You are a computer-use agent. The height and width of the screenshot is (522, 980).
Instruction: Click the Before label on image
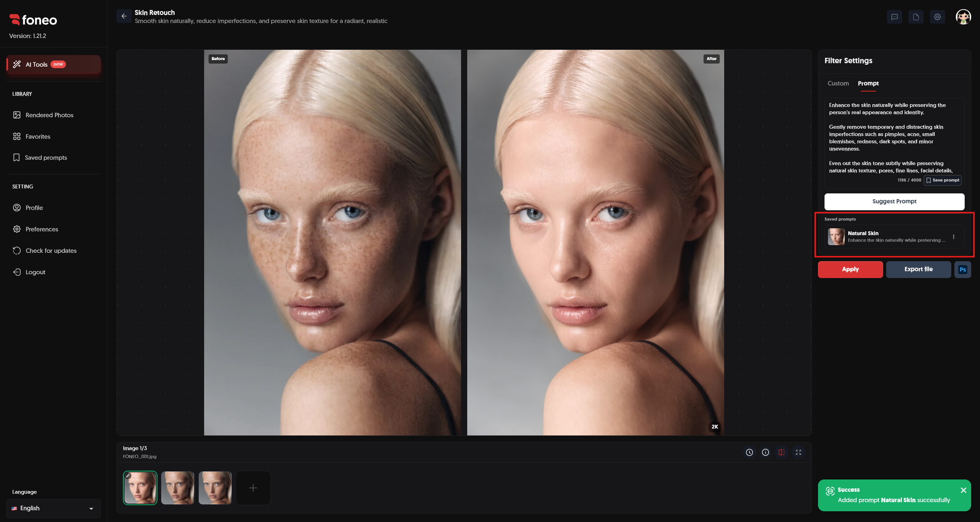click(218, 59)
